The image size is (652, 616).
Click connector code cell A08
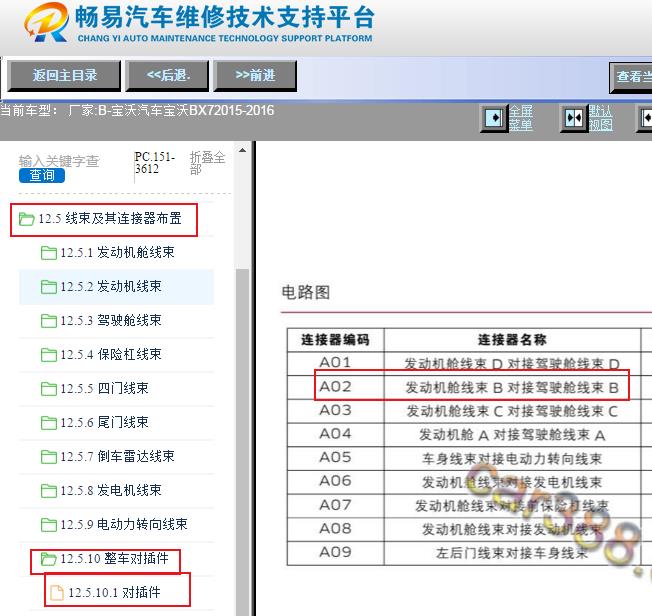tap(335, 529)
